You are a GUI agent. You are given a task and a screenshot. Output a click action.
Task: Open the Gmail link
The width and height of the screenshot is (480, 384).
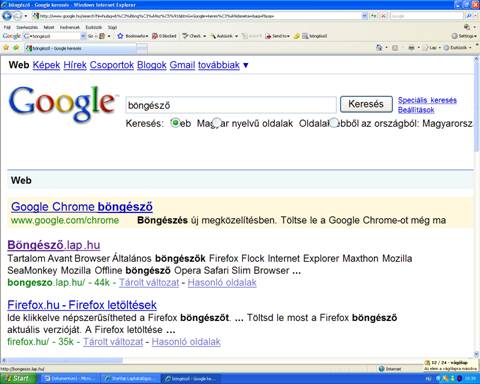pyautogui.click(x=182, y=65)
